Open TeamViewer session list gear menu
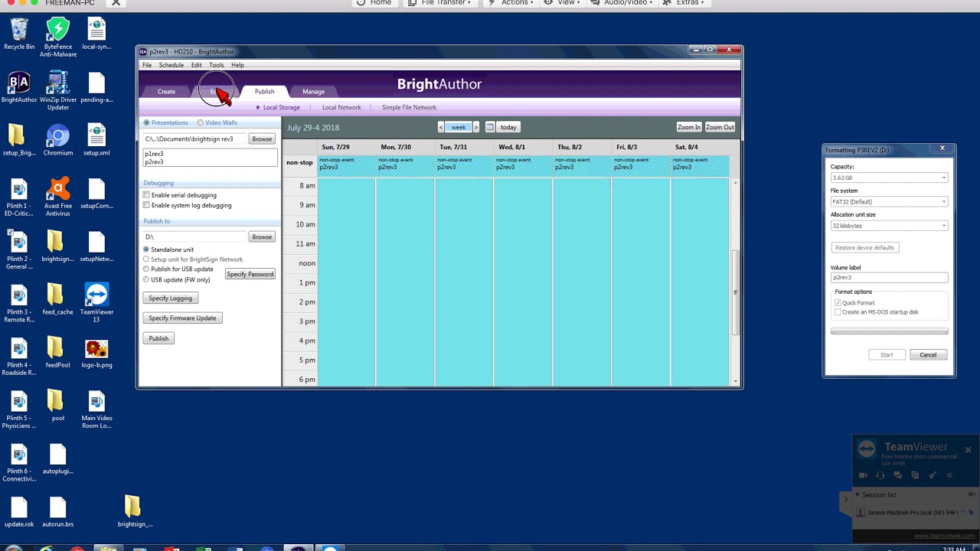Viewport: 980px width, 551px height. coord(971,494)
